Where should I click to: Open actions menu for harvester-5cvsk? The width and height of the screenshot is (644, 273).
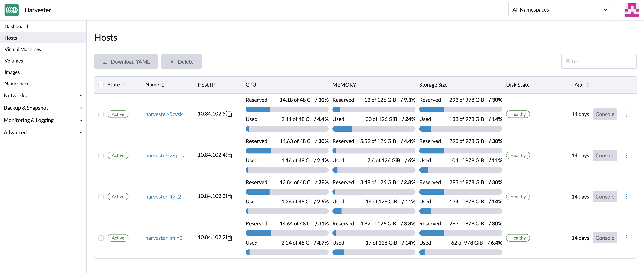[627, 114]
